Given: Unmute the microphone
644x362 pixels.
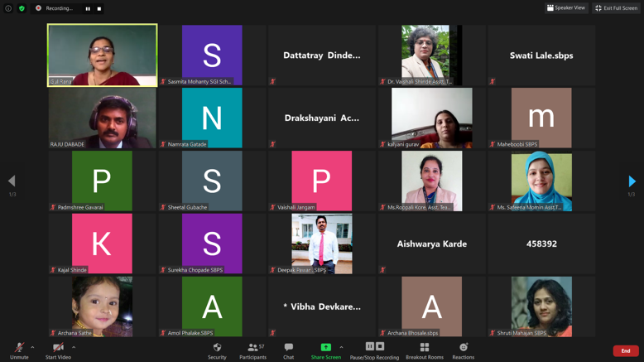Looking at the screenshot, I should coord(19,351).
